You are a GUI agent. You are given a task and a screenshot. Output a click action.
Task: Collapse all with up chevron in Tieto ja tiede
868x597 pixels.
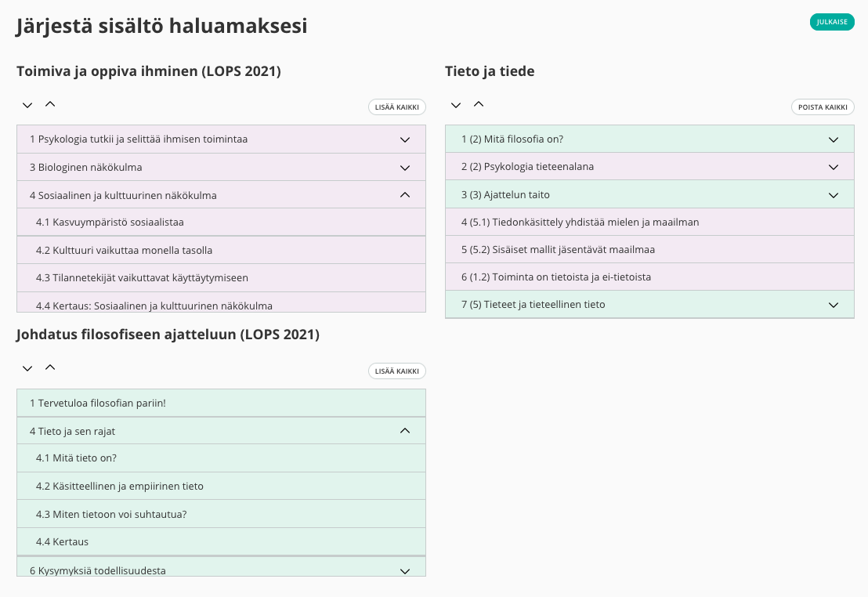point(479,104)
